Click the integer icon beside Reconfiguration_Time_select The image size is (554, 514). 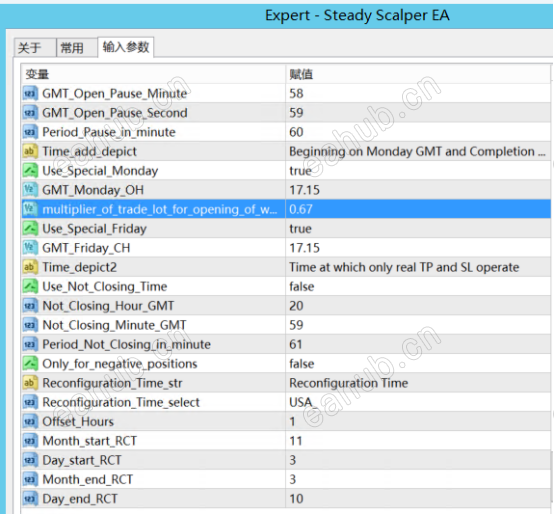tap(30, 402)
